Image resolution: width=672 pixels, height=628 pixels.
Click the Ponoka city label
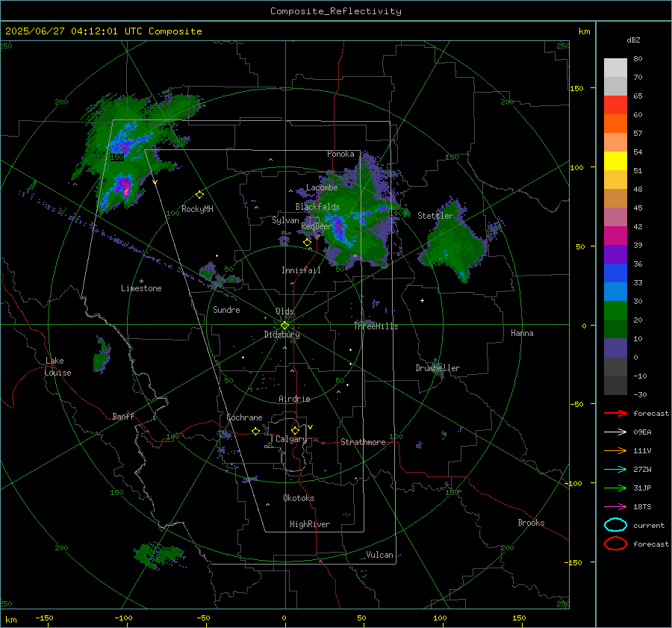(340, 154)
